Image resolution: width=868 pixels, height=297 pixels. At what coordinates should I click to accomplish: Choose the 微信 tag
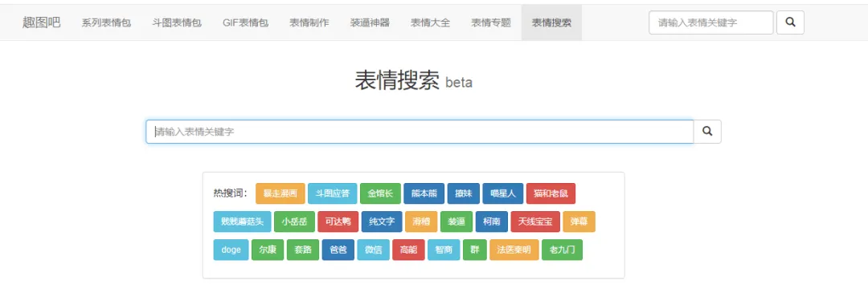(373, 250)
